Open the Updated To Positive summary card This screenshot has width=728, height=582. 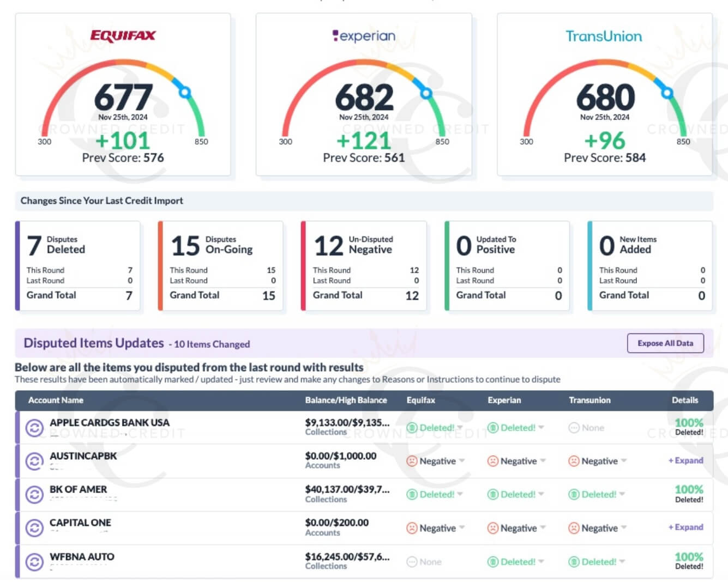pos(508,266)
